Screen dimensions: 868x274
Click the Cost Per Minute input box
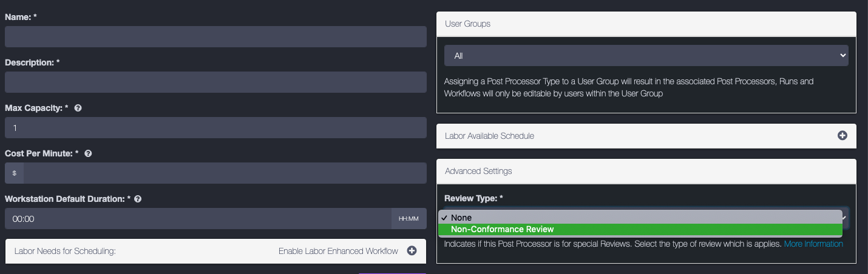(225, 173)
